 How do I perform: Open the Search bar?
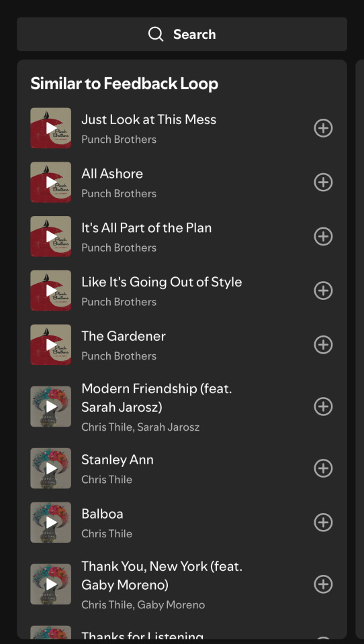click(x=182, y=34)
